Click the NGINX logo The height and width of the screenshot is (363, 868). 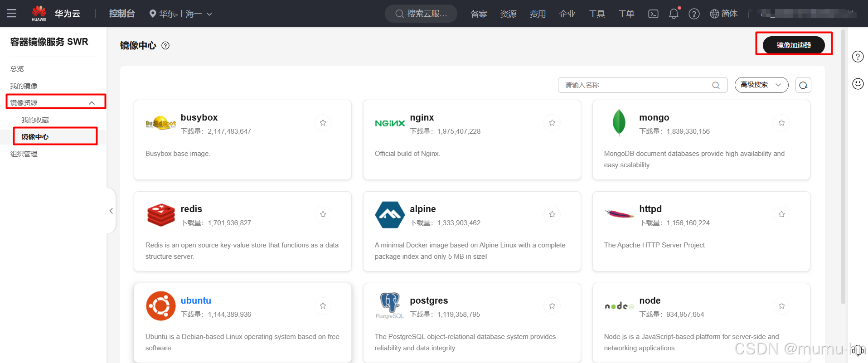(x=390, y=123)
